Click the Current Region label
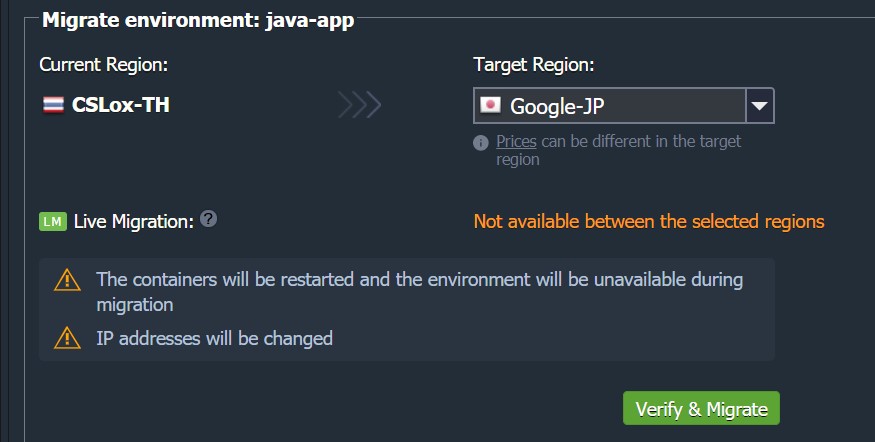The image size is (875, 442). [x=104, y=65]
